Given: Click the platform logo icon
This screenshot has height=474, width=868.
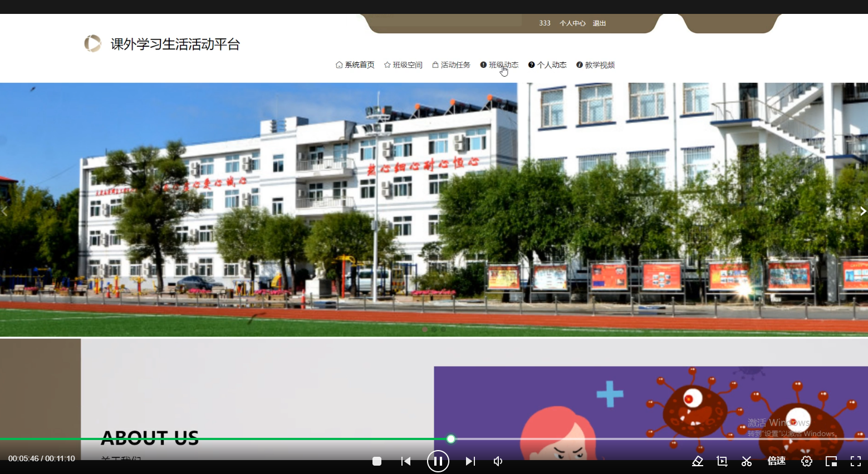Looking at the screenshot, I should click(92, 43).
